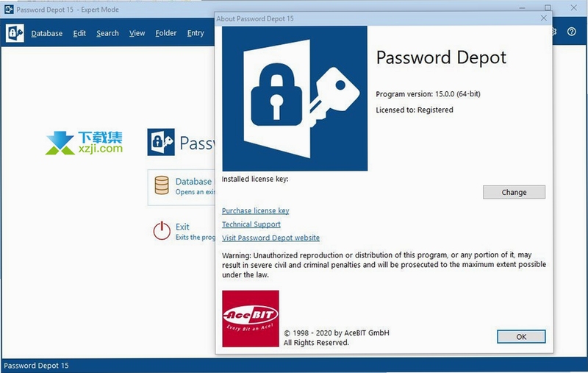Click Exit option in main window
The width and height of the screenshot is (588, 373).
pyautogui.click(x=184, y=231)
